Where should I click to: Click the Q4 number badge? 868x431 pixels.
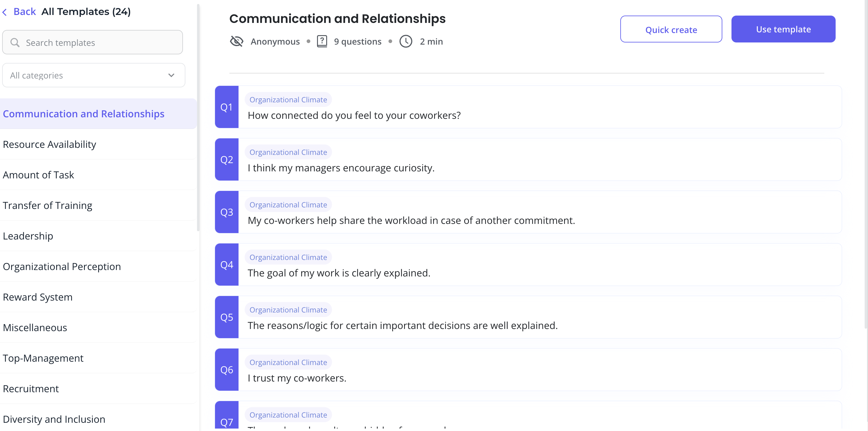pos(226,265)
